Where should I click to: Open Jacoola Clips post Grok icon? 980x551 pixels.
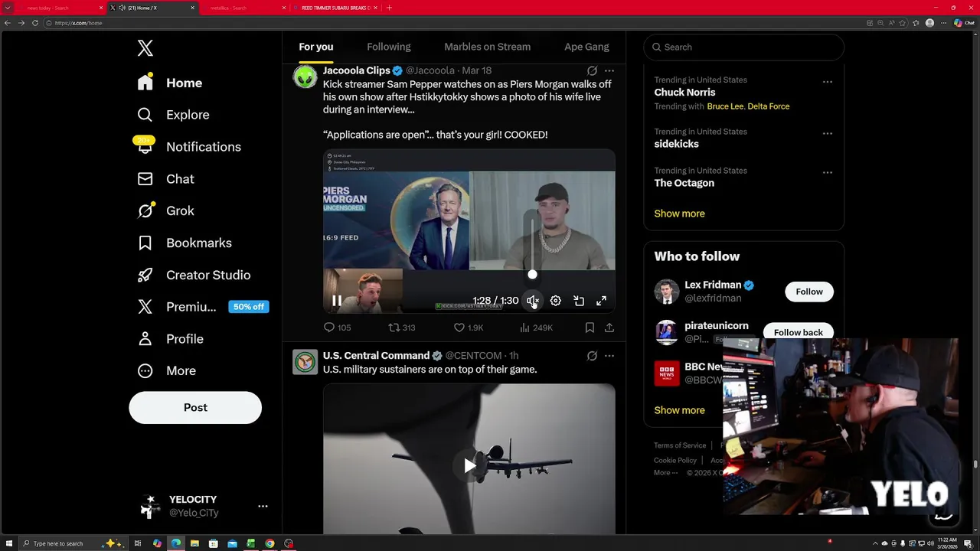point(592,70)
